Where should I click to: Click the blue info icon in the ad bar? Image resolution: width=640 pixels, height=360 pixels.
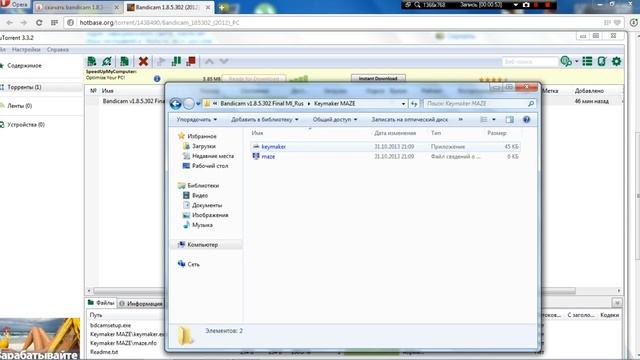157,78
